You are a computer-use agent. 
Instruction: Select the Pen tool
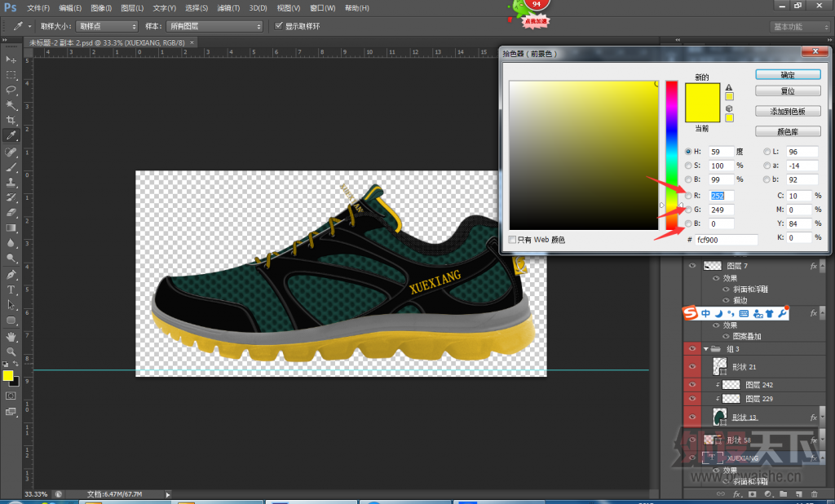11,275
